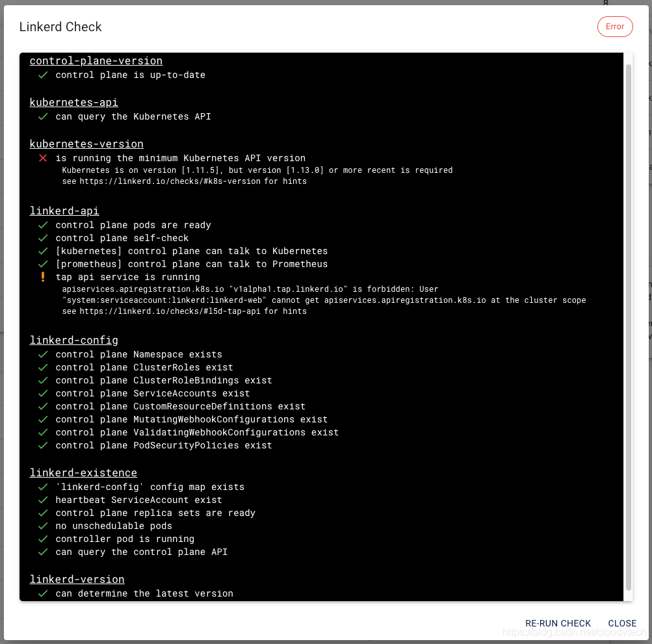
Task: Click text 'control plane CustomResourceDefinitions exist'
Action: click(x=181, y=406)
